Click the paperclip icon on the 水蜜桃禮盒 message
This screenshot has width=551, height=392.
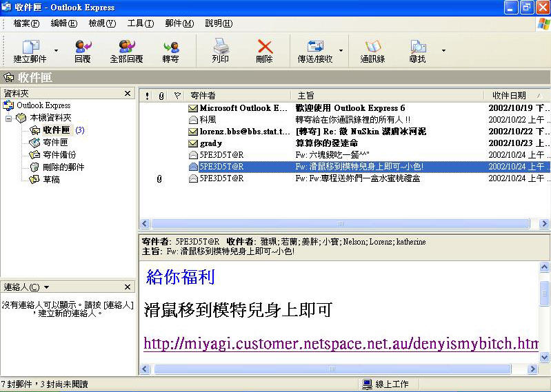[x=159, y=179]
